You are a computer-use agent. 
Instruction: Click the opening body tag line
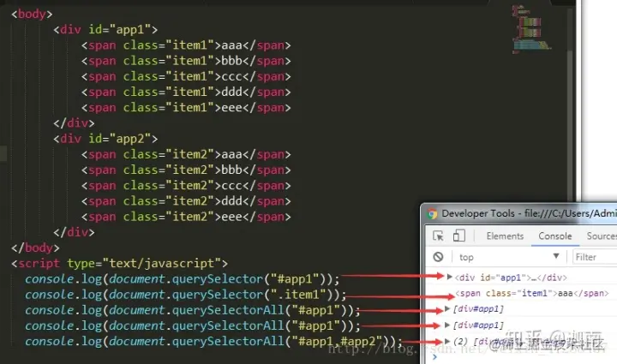coord(32,15)
